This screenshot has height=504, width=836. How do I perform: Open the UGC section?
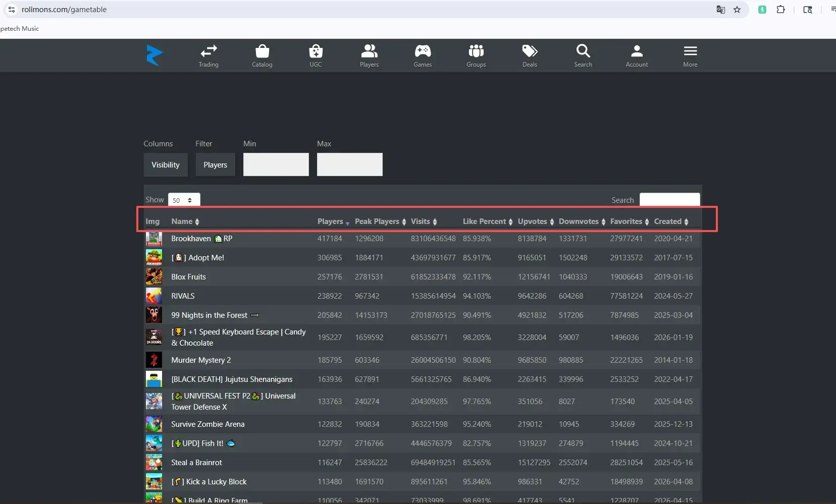tap(316, 55)
